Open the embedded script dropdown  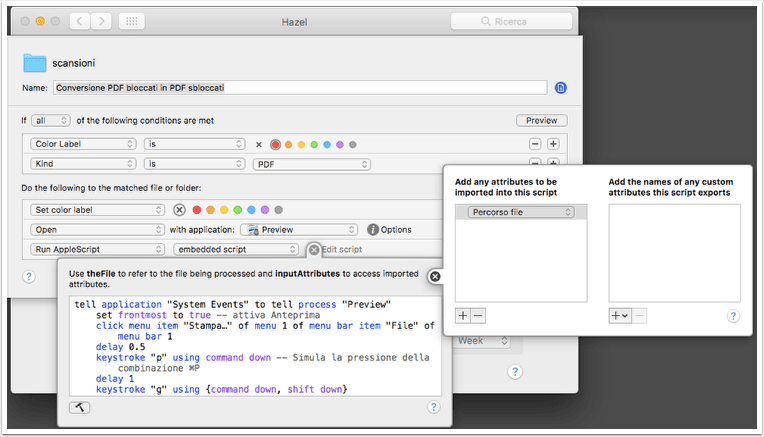[x=236, y=249]
